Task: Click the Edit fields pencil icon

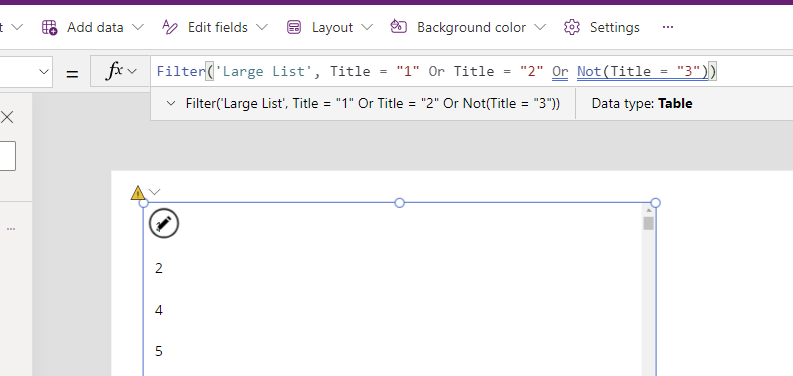Action: pos(170,27)
